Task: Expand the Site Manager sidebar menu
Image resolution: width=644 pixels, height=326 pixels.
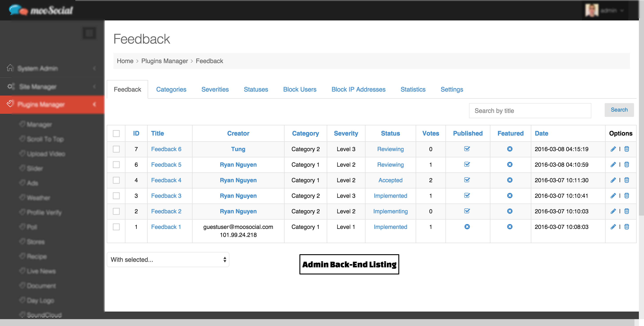Action: (x=52, y=86)
